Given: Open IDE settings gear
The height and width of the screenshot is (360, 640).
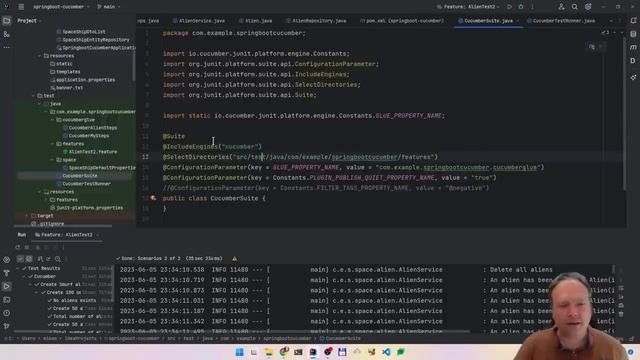Looking at the screenshot, I should 588,7.
